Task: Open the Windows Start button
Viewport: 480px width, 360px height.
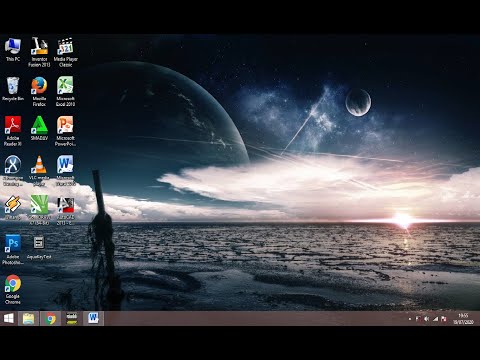Action: tap(9, 319)
